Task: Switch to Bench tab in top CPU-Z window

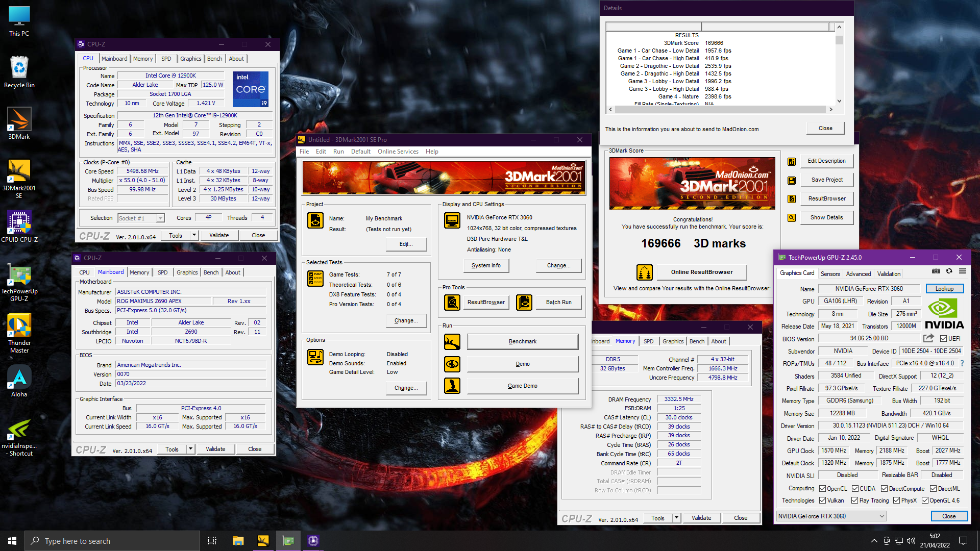Action: click(214, 59)
